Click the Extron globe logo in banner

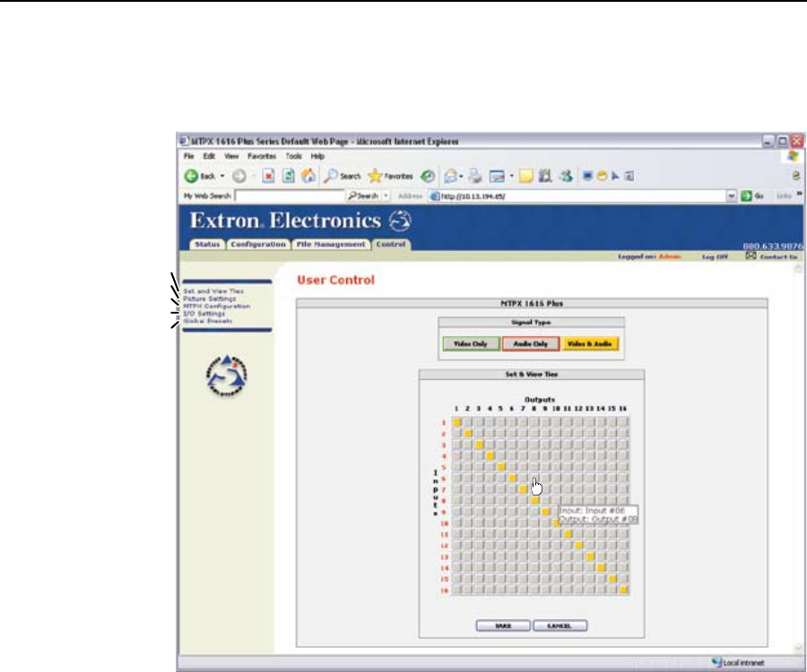[400, 221]
